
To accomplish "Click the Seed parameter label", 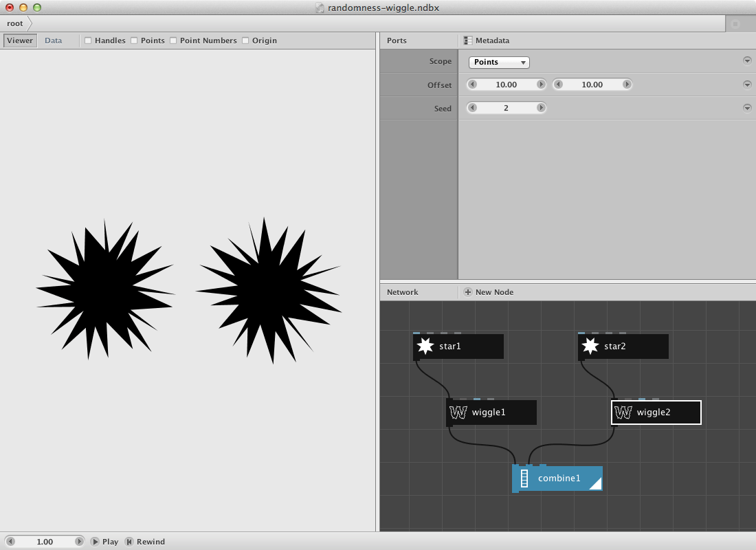I will coord(443,109).
